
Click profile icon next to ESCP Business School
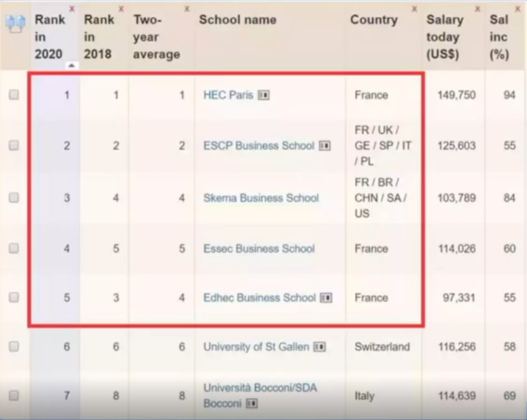[x=324, y=146]
